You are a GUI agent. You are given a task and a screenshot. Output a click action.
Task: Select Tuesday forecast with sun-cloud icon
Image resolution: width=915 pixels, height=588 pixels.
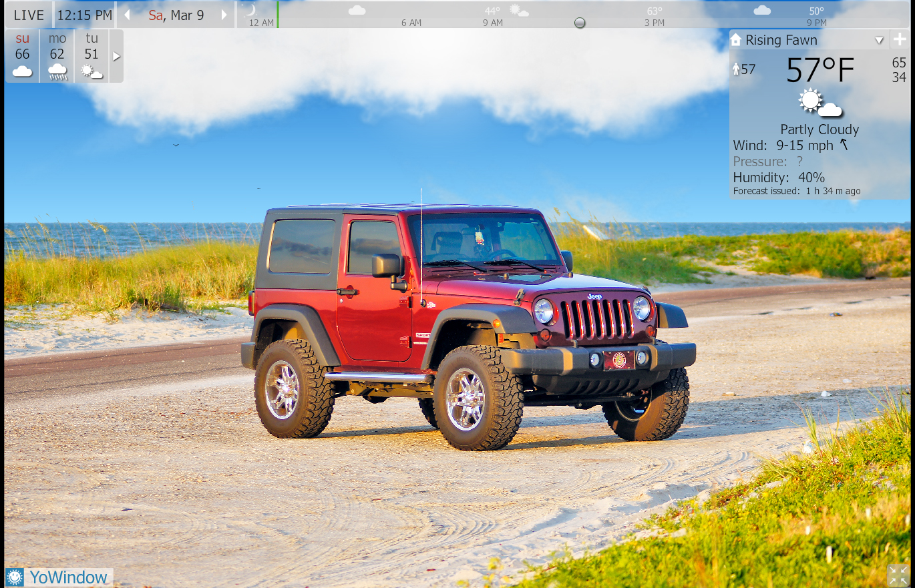point(91,56)
